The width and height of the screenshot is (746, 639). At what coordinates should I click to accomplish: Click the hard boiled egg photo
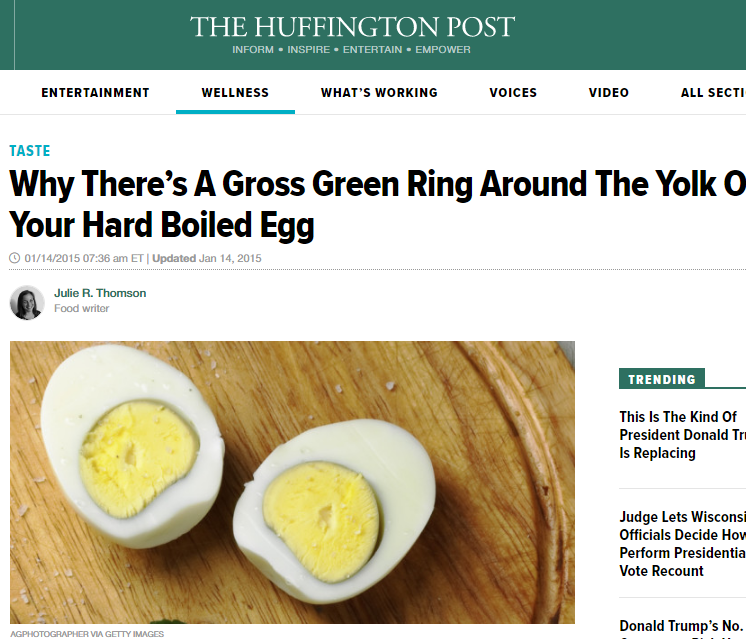tap(292, 482)
